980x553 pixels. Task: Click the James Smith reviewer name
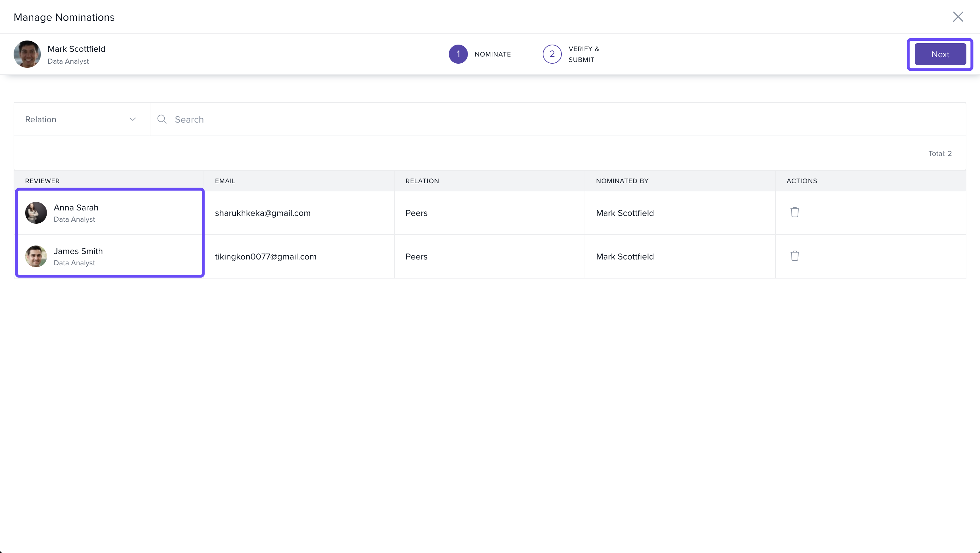click(78, 251)
